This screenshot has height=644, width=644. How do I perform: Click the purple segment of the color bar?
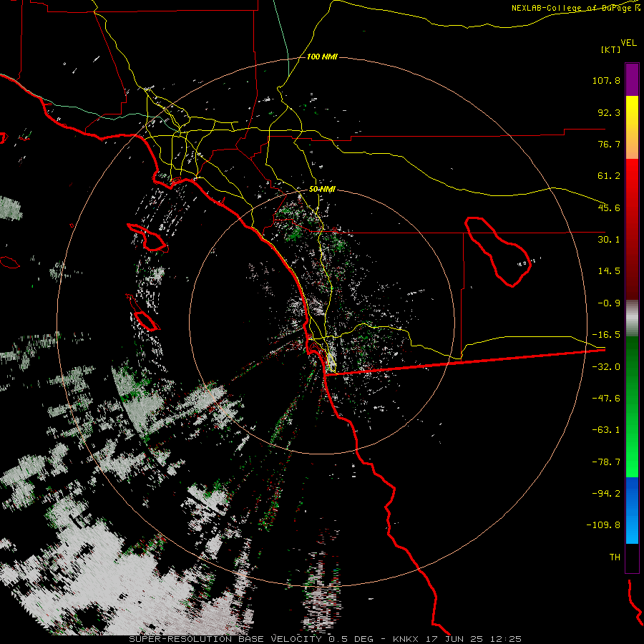tap(632, 79)
